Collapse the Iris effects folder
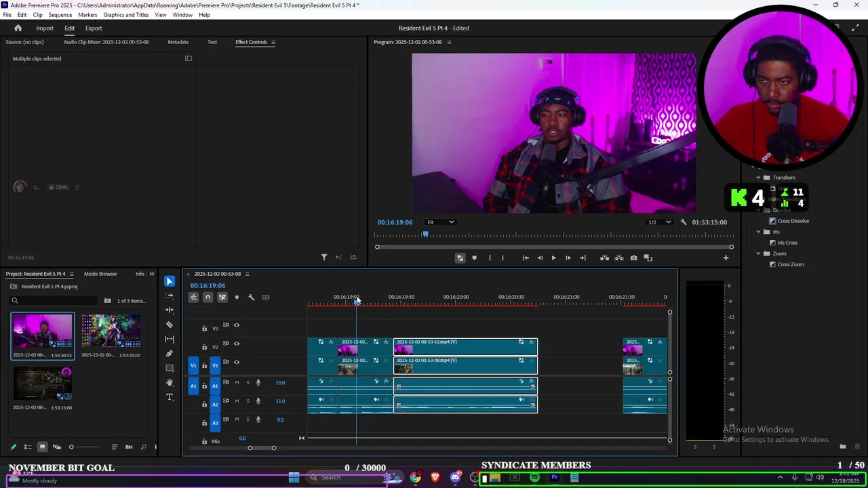868x488 pixels. 758,232
